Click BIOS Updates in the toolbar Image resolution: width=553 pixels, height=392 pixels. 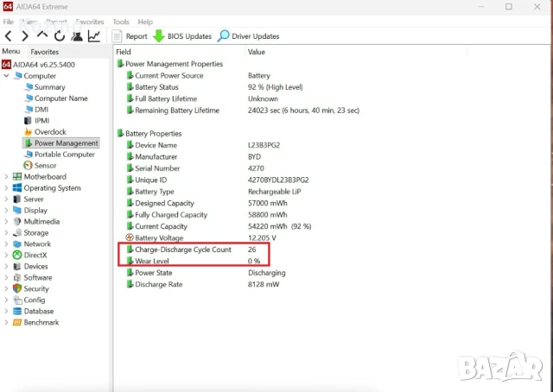(182, 36)
